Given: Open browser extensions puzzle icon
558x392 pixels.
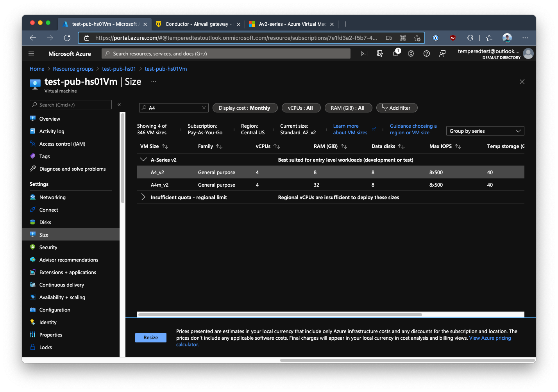Looking at the screenshot, I should (x=470, y=38).
